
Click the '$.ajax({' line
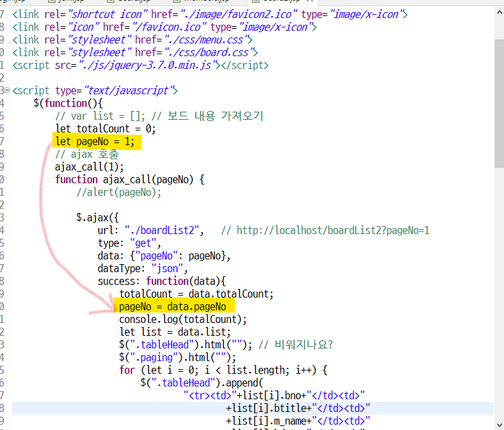click(x=98, y=218)
